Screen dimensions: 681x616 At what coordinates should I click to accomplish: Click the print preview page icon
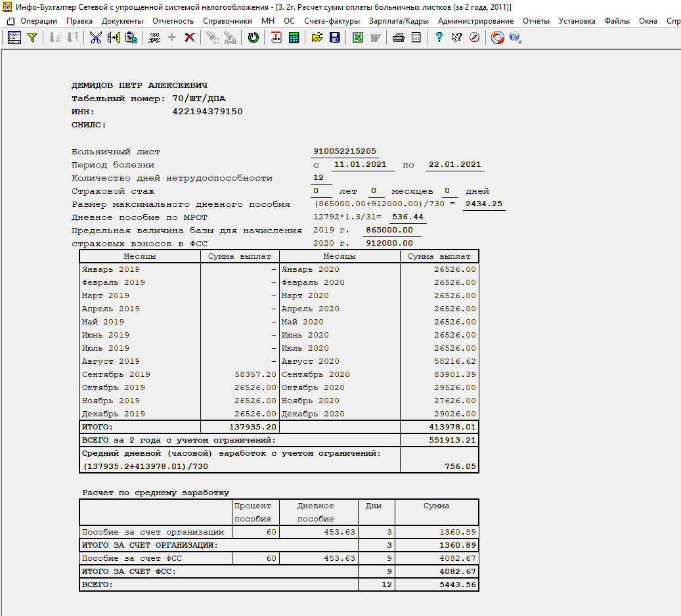point(416,38)
